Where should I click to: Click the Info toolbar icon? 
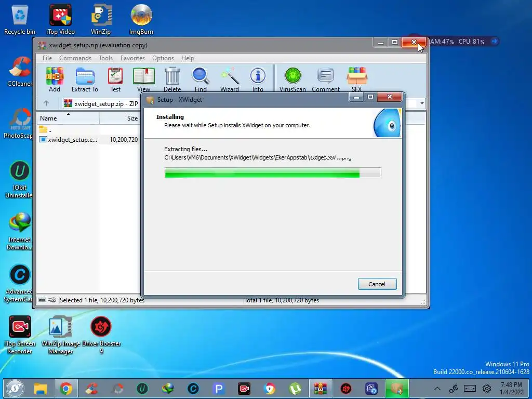[x=258, y=79]
